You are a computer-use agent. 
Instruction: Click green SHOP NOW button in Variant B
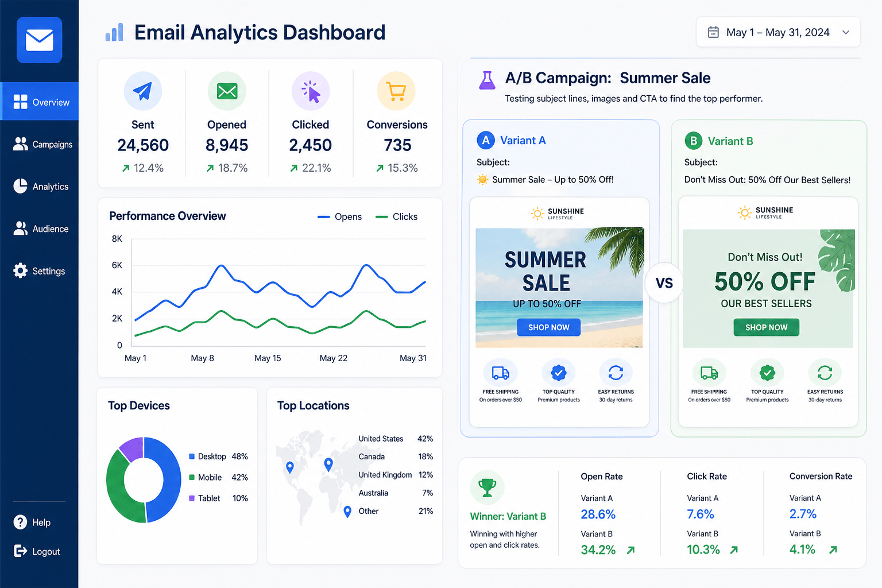[766, 327]
